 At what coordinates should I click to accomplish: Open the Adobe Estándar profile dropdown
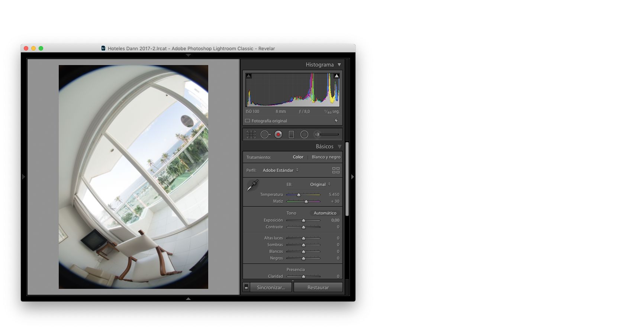click(280, 170)
